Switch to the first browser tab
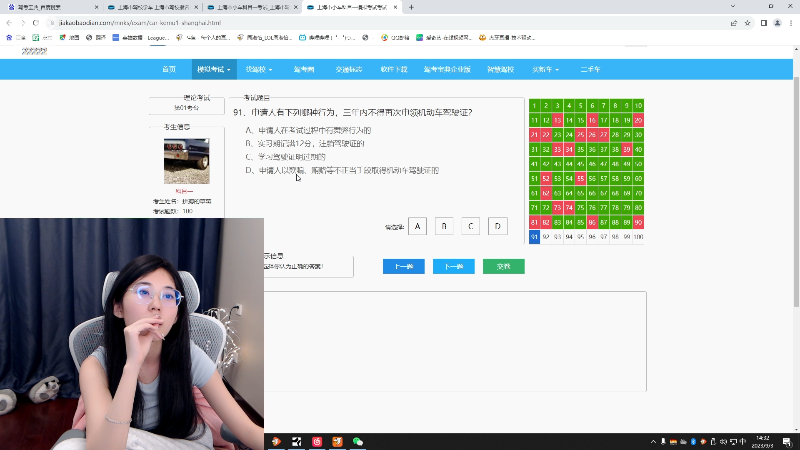Image resolution: width=800 pixels, height=450 pixels. tap(51, 7)
